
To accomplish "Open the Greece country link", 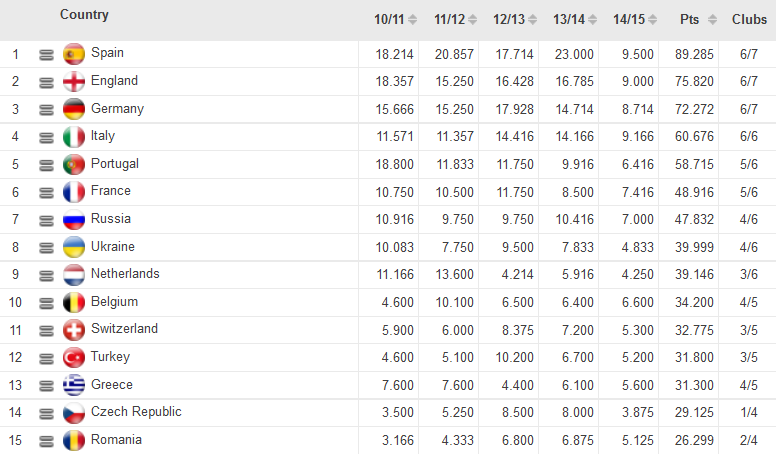I will pos(112,384).
